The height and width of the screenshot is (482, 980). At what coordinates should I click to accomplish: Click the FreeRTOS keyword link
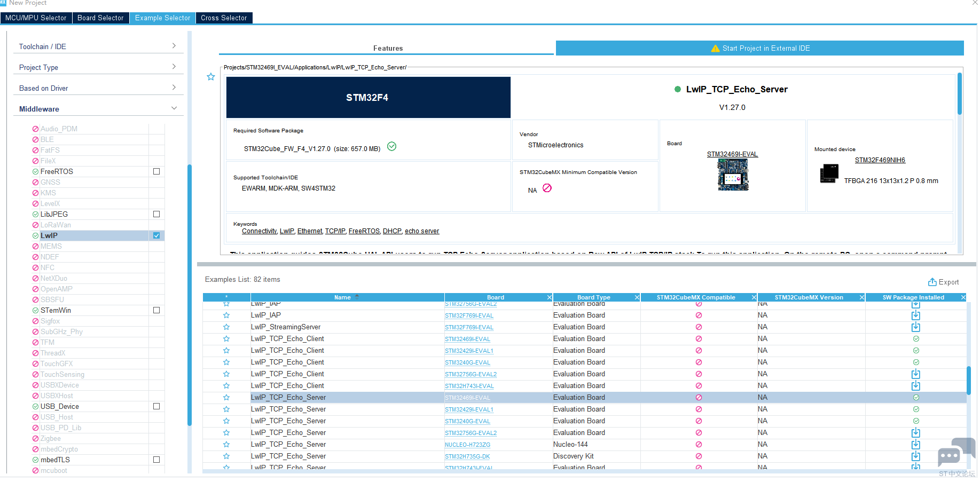tap(364, 231)
